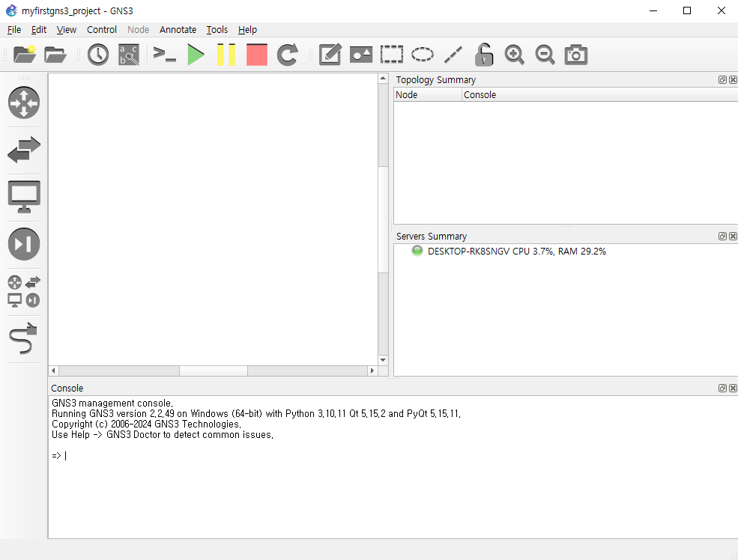Click the workspace scroll up arrow
Image resolution: width=738 pixels, height=560 pixels.
[x=383, y=79]
